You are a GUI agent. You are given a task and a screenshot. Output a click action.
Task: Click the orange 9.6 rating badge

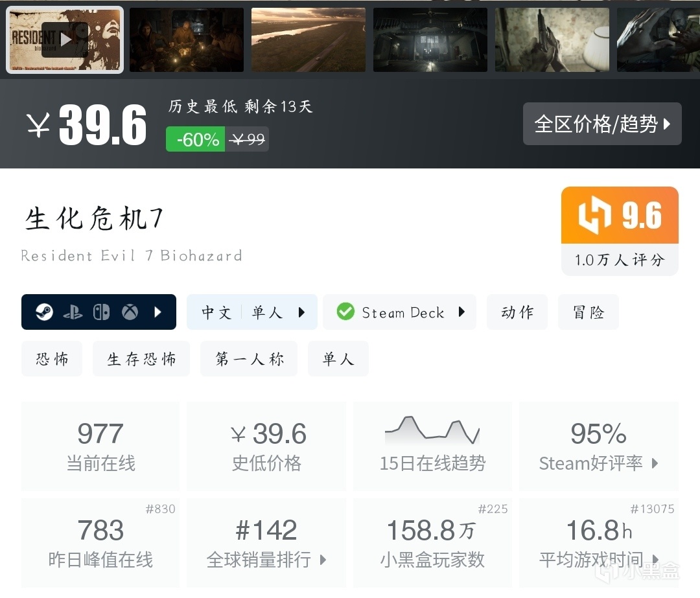620,215
